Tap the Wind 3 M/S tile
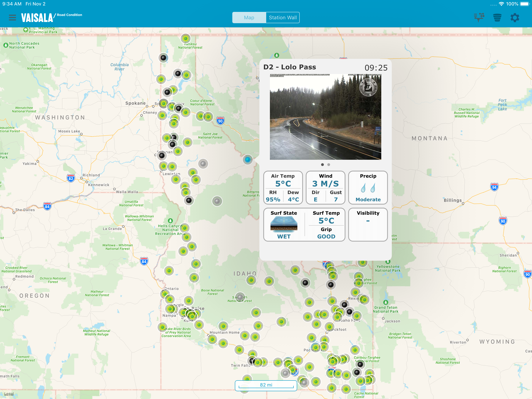This screenshot has height=399, width=532. pyautogui.click(x=325, y=187)
